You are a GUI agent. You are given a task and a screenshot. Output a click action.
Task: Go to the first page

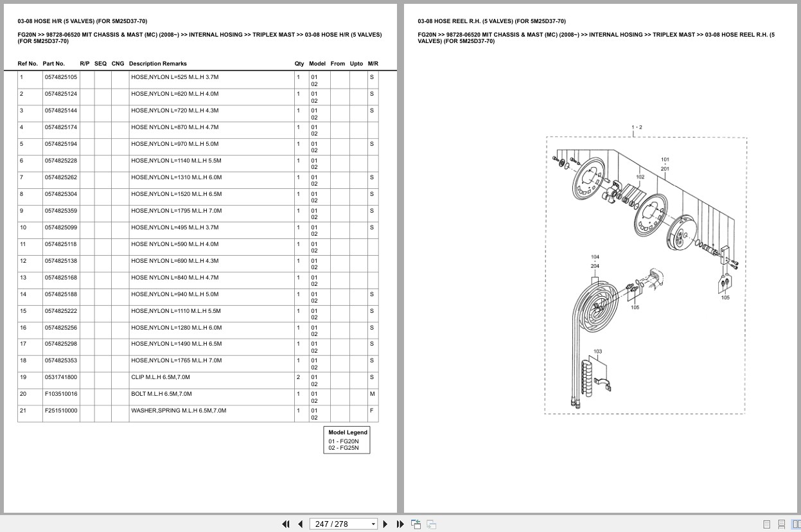[286, 524]
